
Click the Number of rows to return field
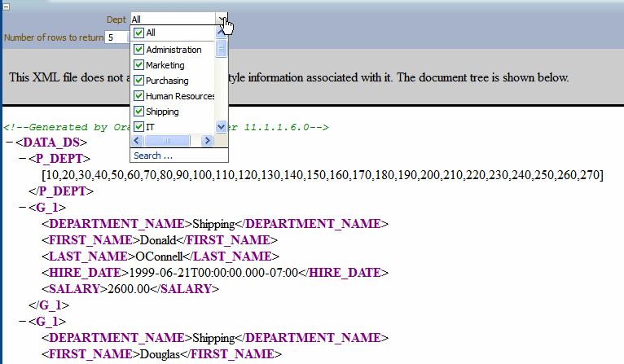[x=117, y=37]
